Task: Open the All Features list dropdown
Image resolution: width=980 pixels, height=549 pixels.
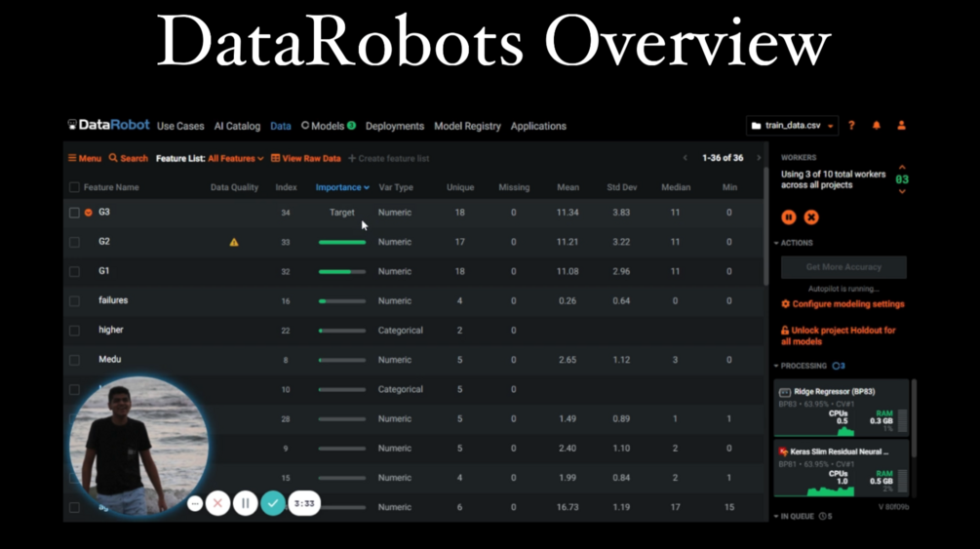Action: (236, 158)
